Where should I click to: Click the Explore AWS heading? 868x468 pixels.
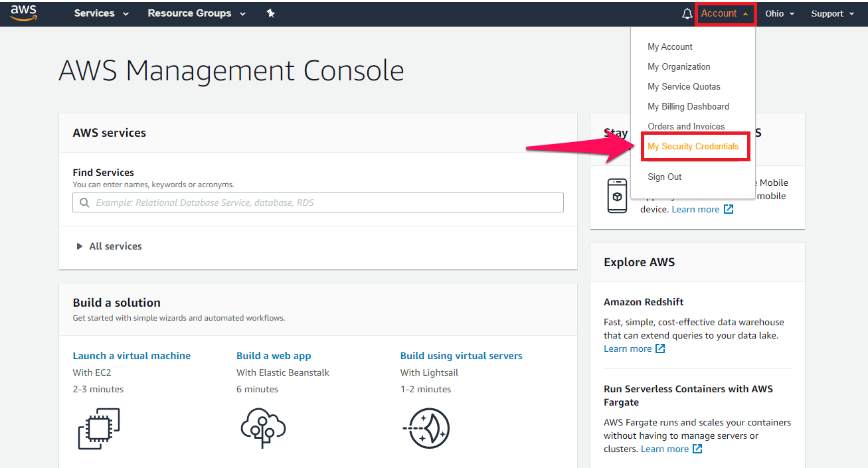pos(640,262)
